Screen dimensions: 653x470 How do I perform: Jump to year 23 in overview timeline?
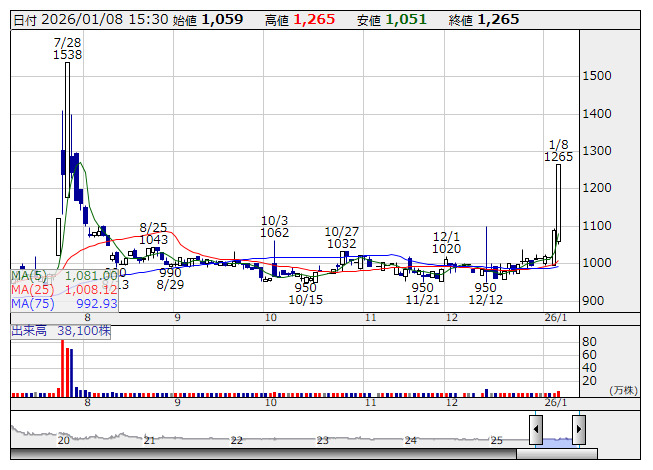(323, 440)
